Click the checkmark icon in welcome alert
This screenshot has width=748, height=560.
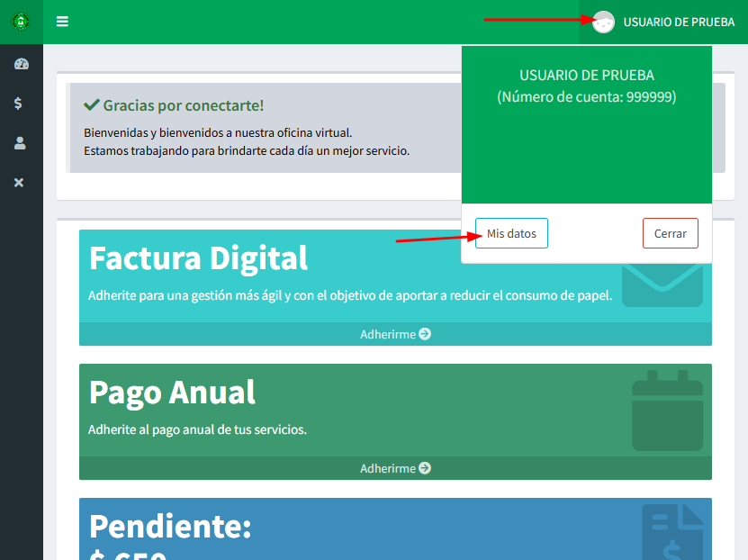tap(92, 105)
